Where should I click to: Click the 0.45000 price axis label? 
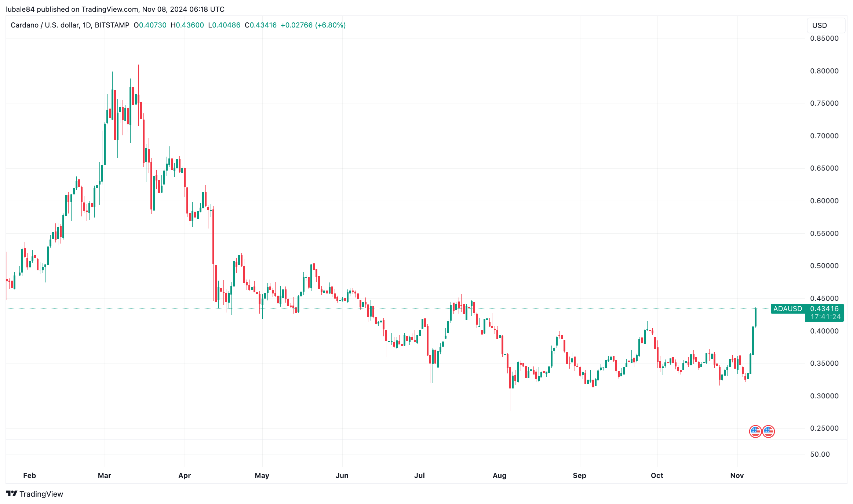click(x=824, y=298)
